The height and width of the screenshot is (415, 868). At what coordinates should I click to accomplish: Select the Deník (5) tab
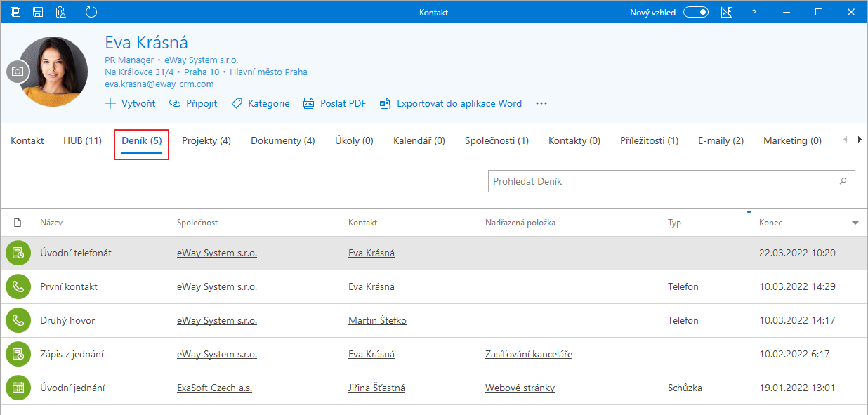(142, 140)
